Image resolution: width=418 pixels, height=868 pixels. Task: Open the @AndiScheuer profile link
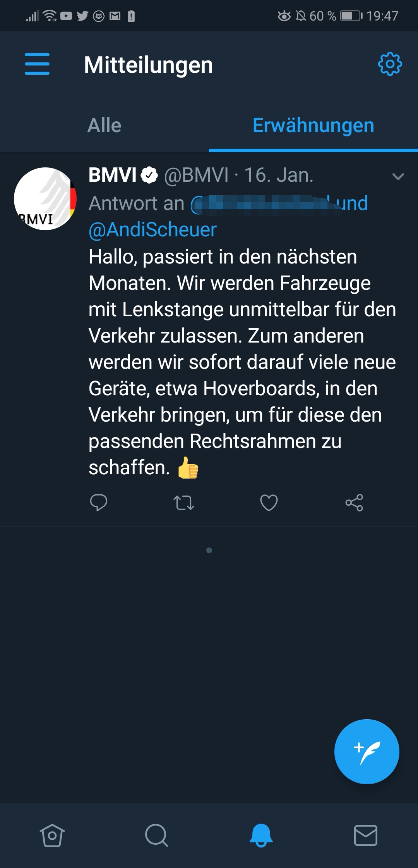(x=152, y=229)
